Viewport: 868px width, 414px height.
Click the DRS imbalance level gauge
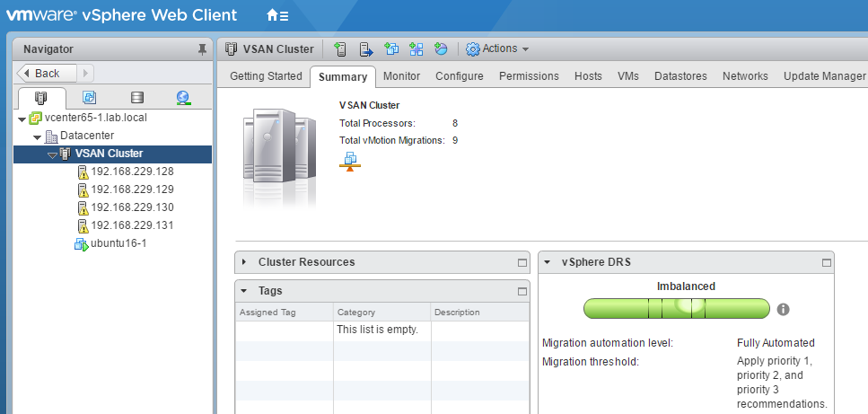pyautogui.click(x=677, y=308)
